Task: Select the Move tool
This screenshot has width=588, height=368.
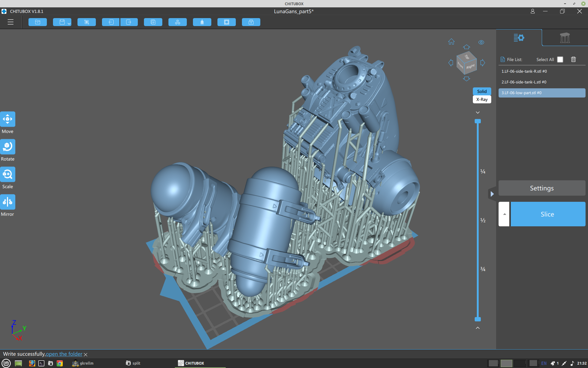Action: (8, 119)
